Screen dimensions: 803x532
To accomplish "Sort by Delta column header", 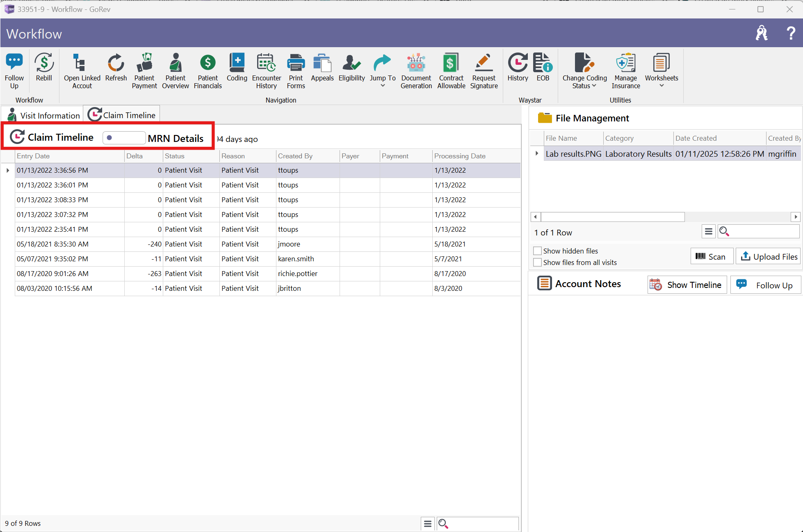I will [144, 156].
